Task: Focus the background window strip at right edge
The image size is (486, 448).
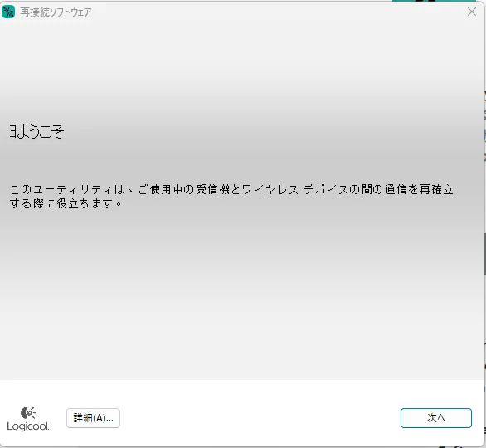Action: [x=484, y=217]
